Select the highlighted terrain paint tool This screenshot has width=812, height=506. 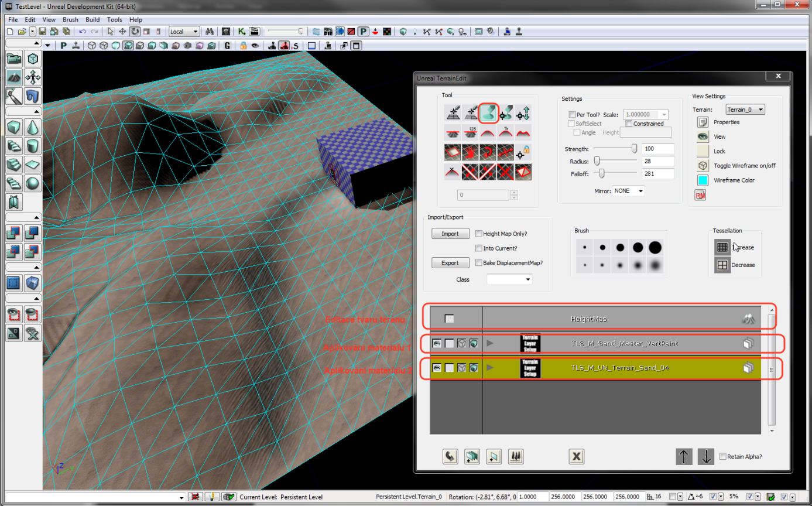click(x=488, y=113)
